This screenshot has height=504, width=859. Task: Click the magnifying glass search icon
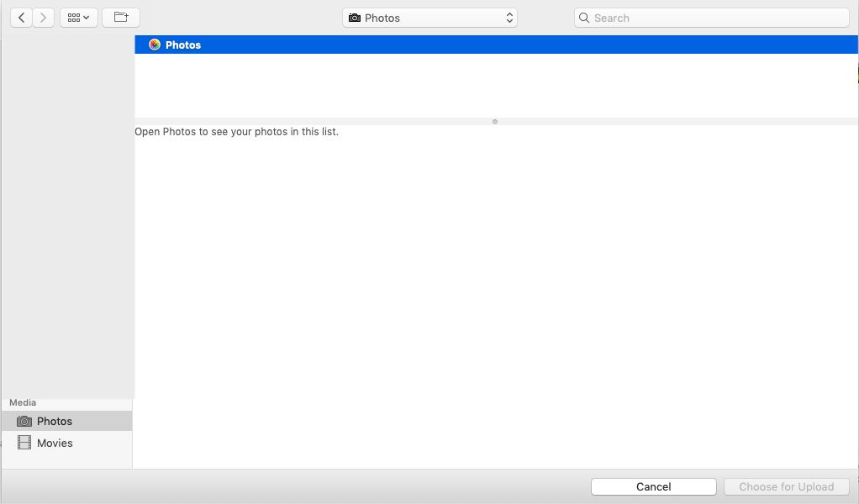pyautogui.click(x=584, y=18)
